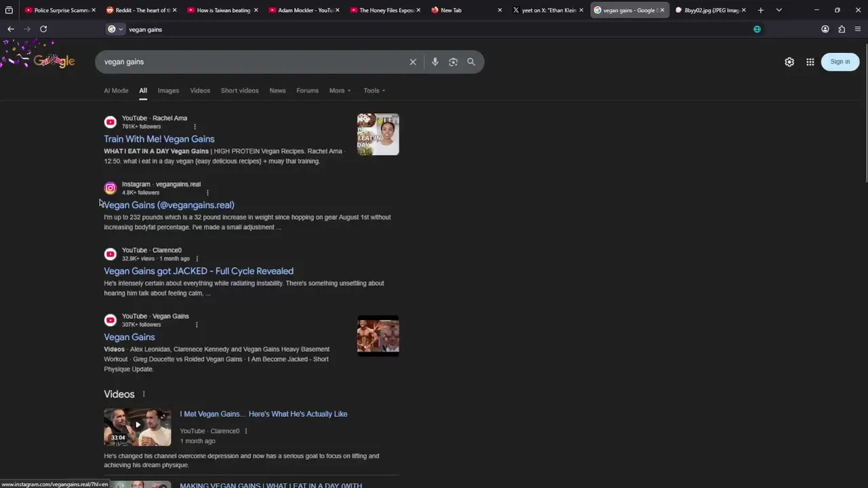Submit search with the magnifier icon

(x=471, y=62)
